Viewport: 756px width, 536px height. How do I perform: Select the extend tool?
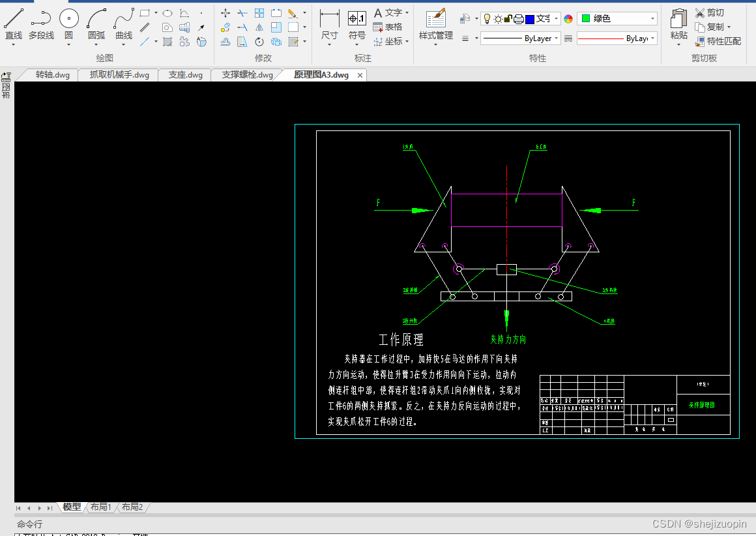242,27
